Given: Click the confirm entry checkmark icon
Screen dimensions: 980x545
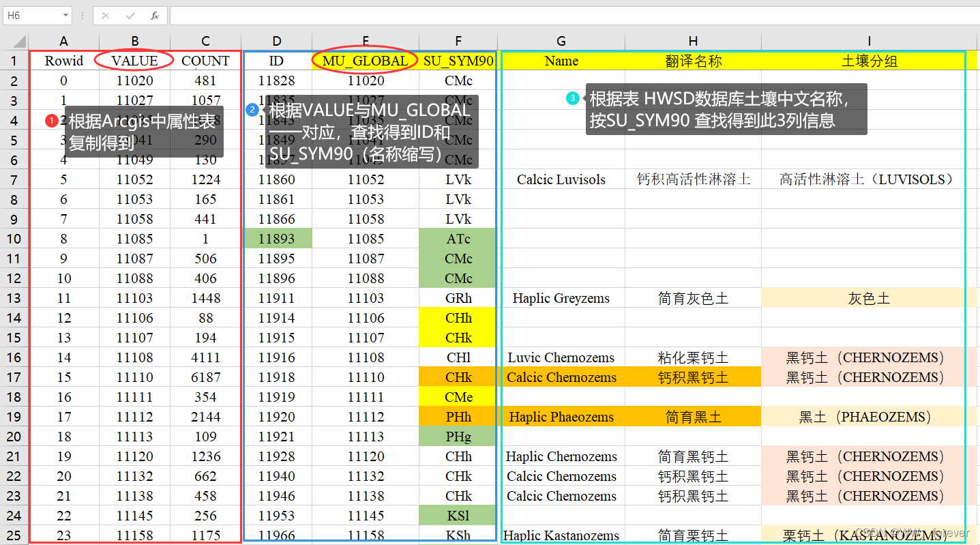Looking at the screenshot, I should pos(130,15).
